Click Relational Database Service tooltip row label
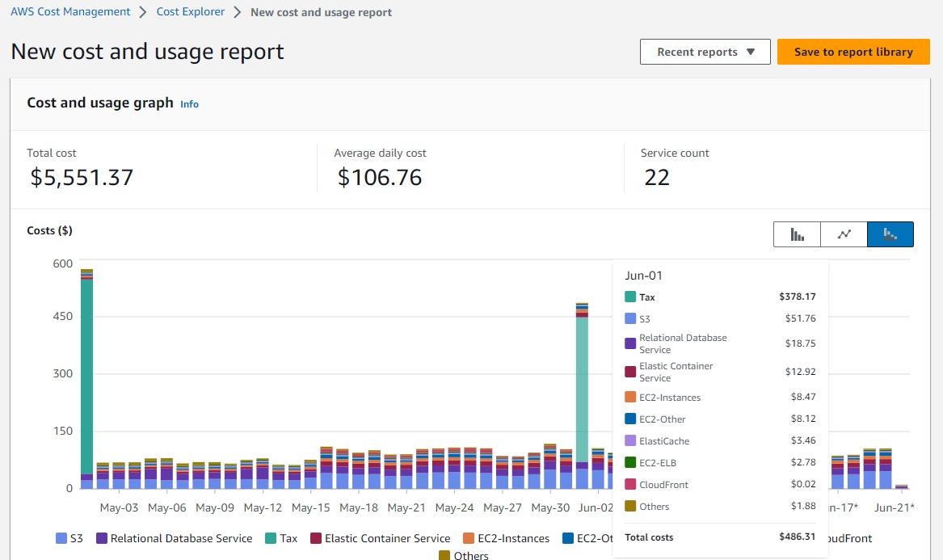943x560 pixels. coord(683,343)
